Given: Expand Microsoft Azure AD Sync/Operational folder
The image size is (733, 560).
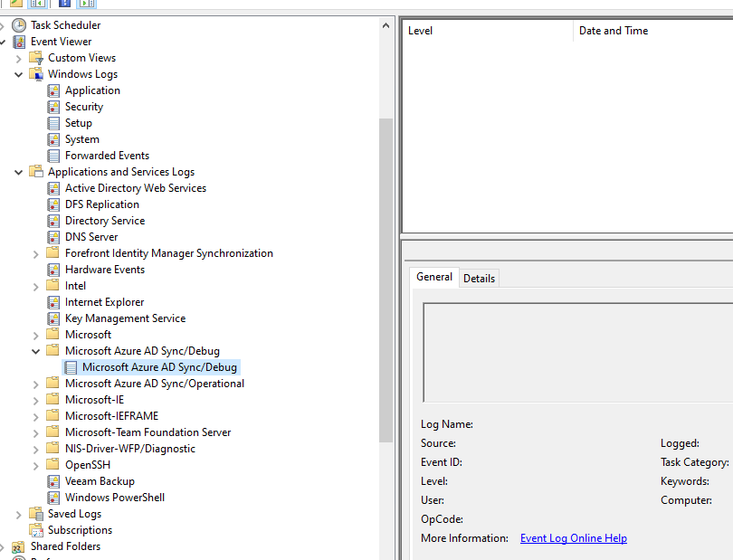Looking at the screenshot, I should [x=36, y=384].
